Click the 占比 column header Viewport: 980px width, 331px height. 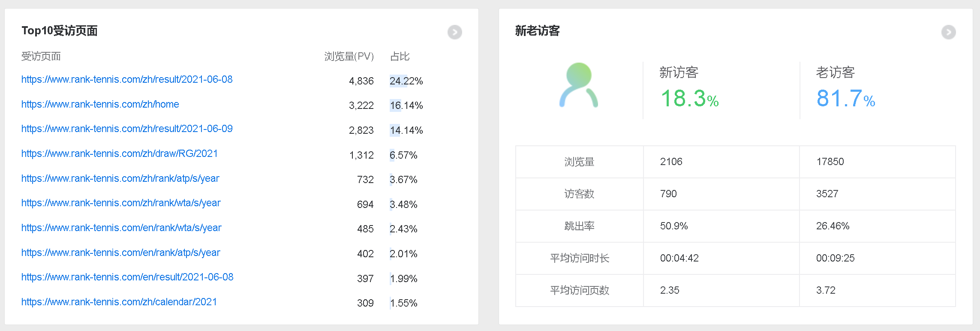400,57
